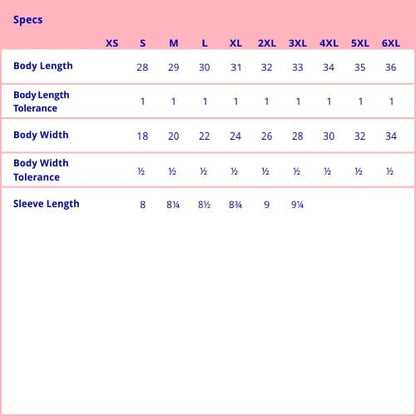Image resolution: width=416 pixels, height=416 pixels.
Task: Click Body Length value 28 for S
Action: click(x=142, y=67)
